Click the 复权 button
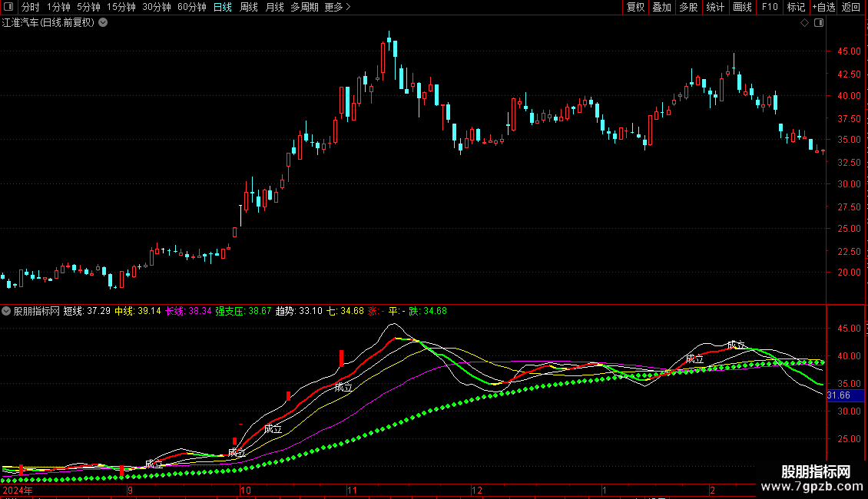Viewport: 868px width, 499px height. 635,7
